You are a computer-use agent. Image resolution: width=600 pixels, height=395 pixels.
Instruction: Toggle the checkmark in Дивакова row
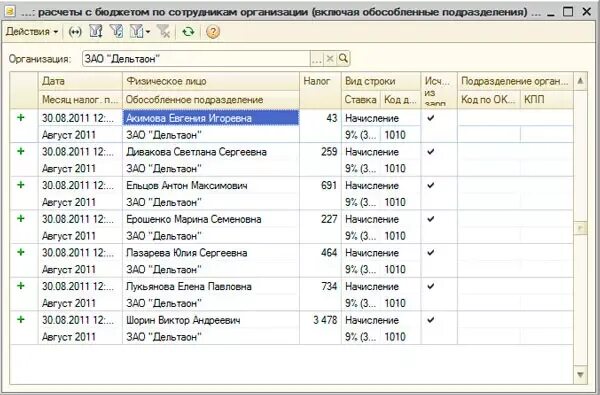pos(431,152)
